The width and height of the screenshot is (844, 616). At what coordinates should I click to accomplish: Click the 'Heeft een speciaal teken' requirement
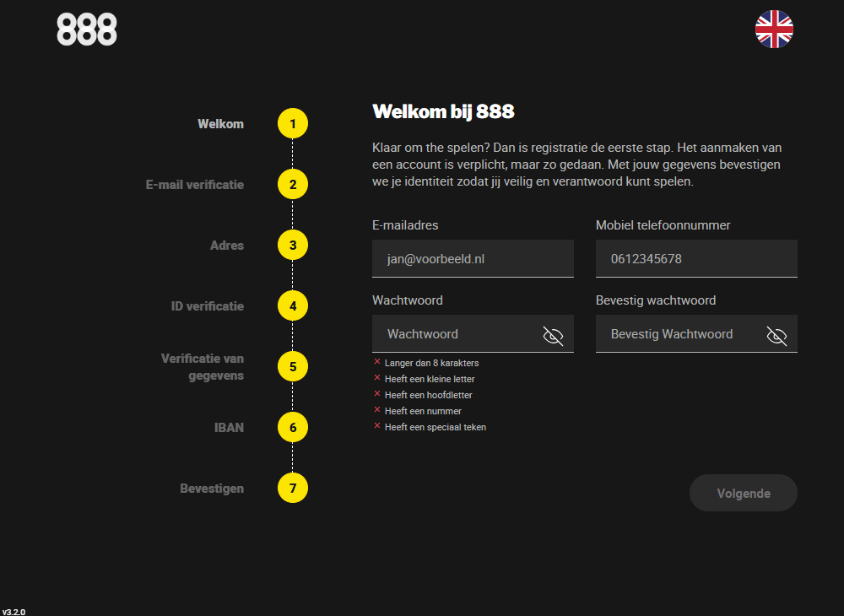(436, 428)
